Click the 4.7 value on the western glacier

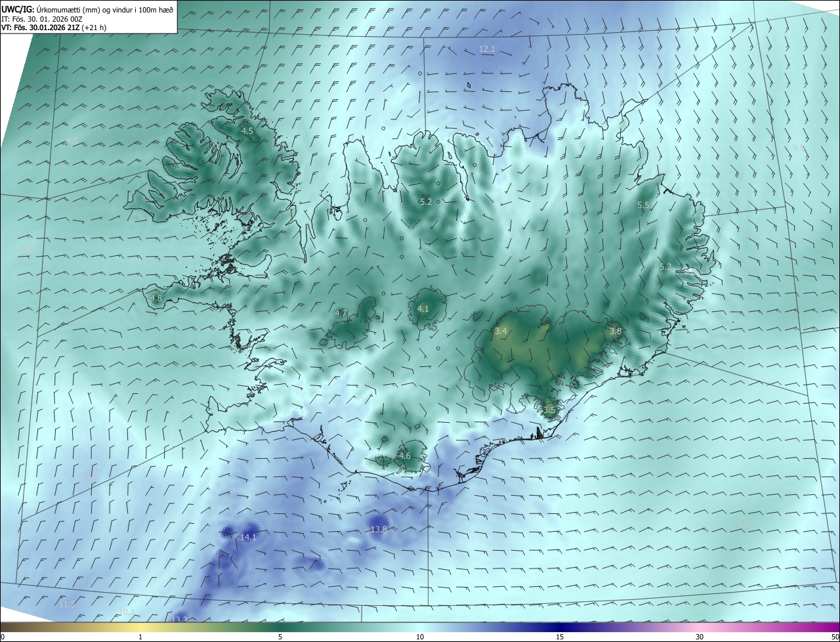click(341, 314)
